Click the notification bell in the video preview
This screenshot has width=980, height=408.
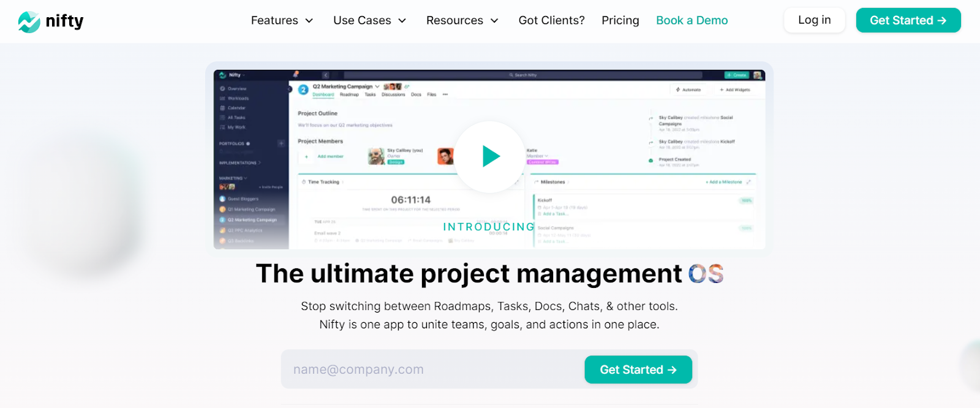pyautogui.click(x=296, y=74)
